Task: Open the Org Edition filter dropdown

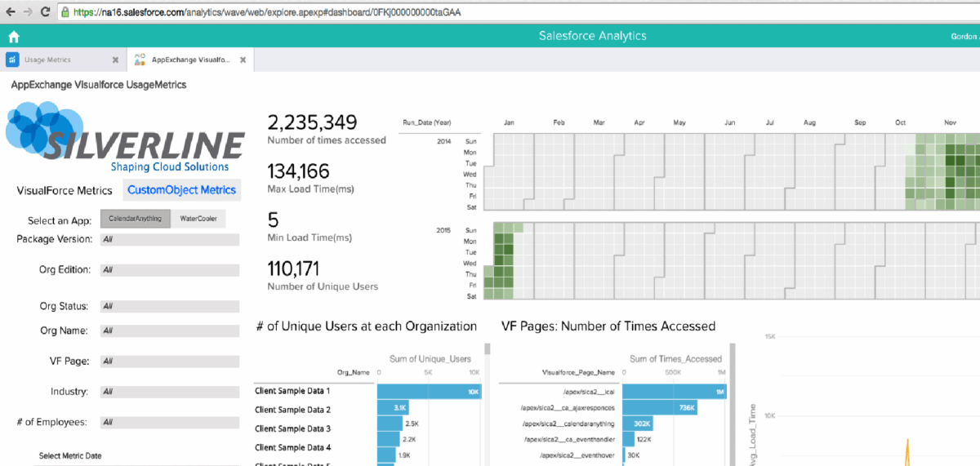Action: point(169,270)
